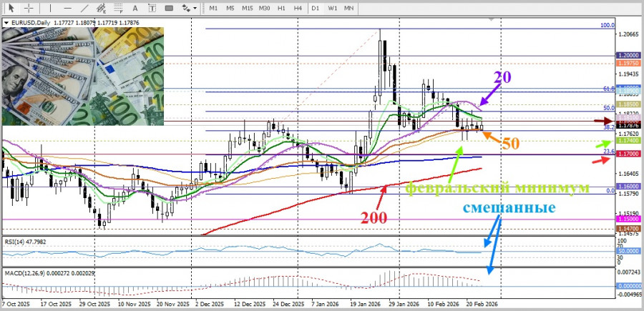Select the text (A) tool
Image resolution: width=644 pixels, height=311 pixels.
click(x=135, y=8)
